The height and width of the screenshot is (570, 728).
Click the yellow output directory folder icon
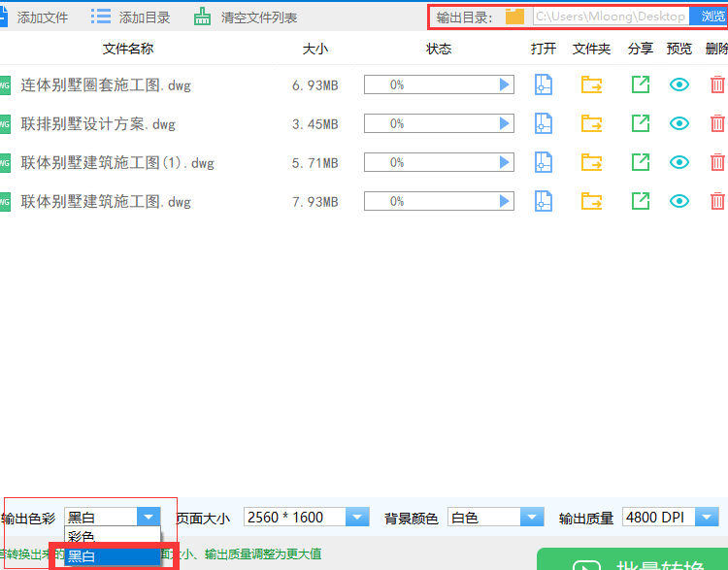[x=514, y=17]
